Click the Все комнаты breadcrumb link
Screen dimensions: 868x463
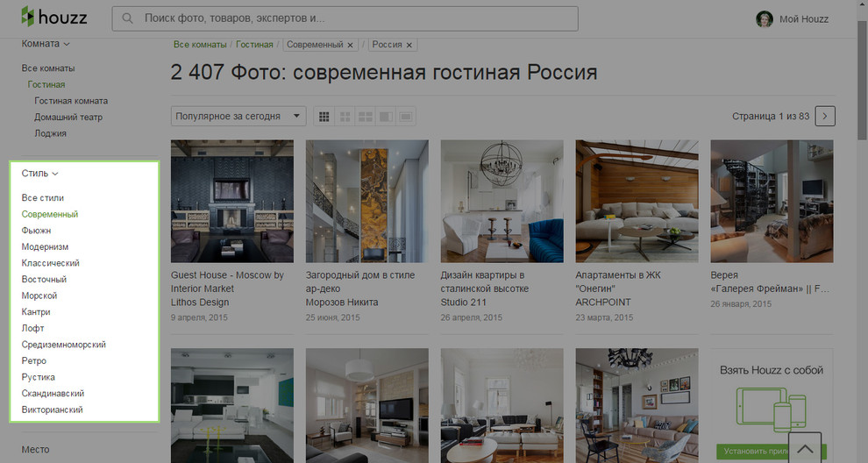point(200,45)
